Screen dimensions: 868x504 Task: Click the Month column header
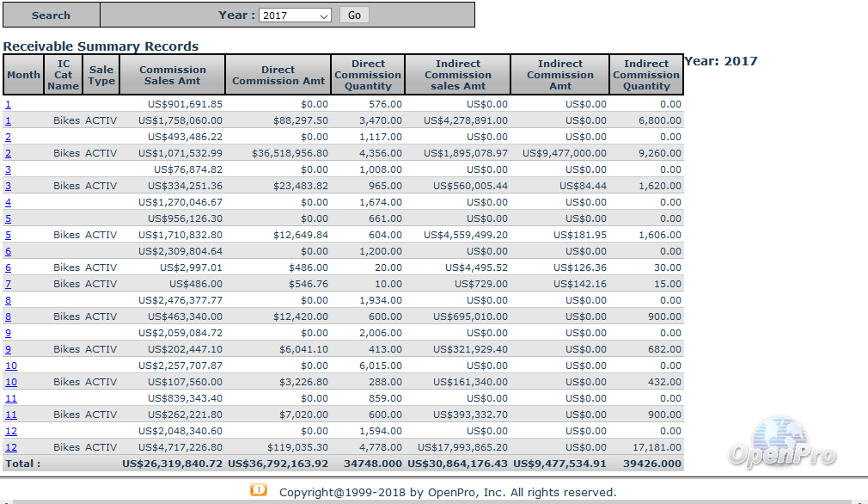point(23,75)
